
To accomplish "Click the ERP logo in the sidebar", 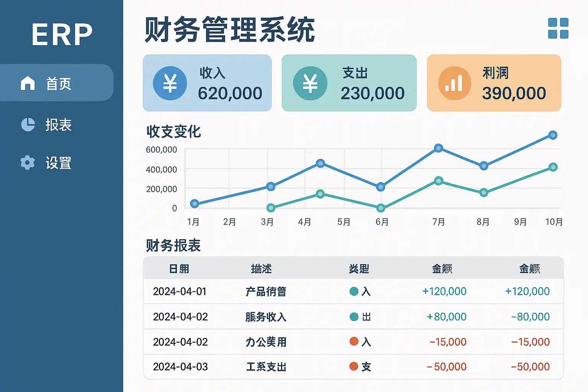I will click(62, 34).
